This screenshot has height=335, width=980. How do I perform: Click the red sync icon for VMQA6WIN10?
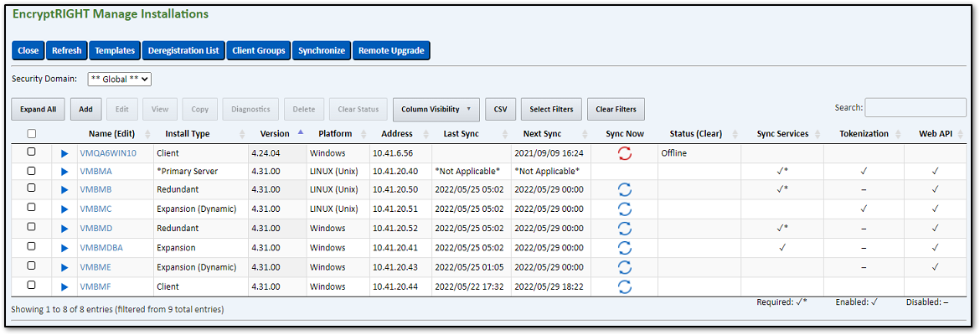(624, 152)
